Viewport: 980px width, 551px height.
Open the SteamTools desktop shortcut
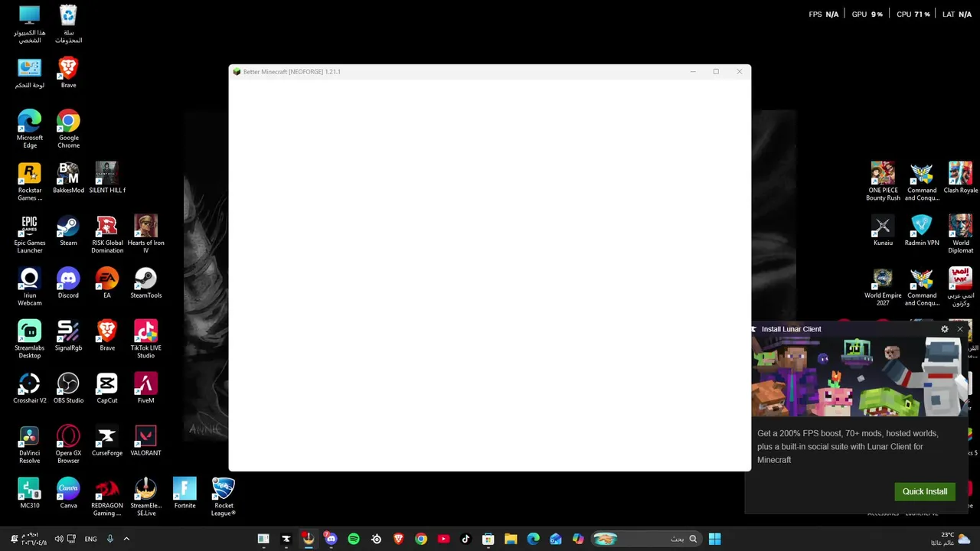(145, 282)
